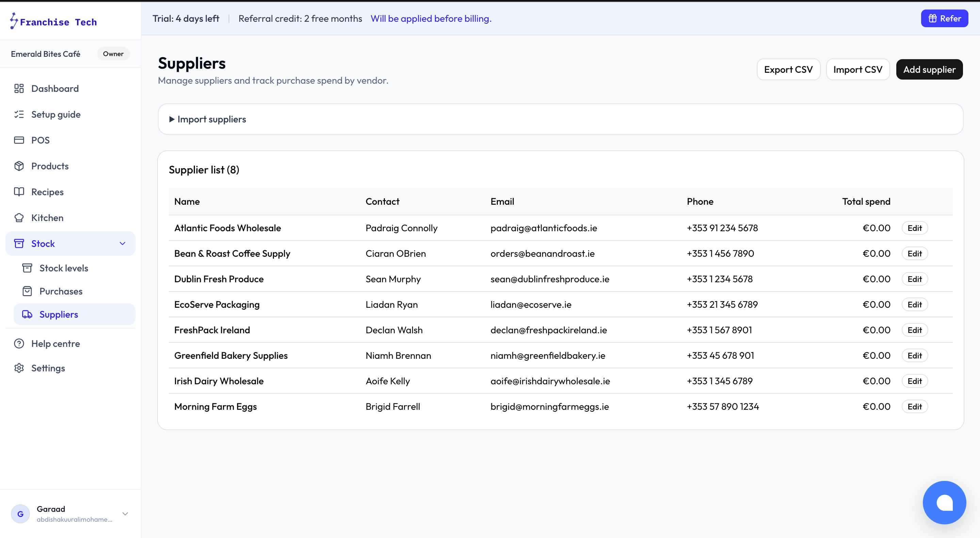Click the Suppliers truck icon
The image size is (980, 538).
tap(27, 315)
